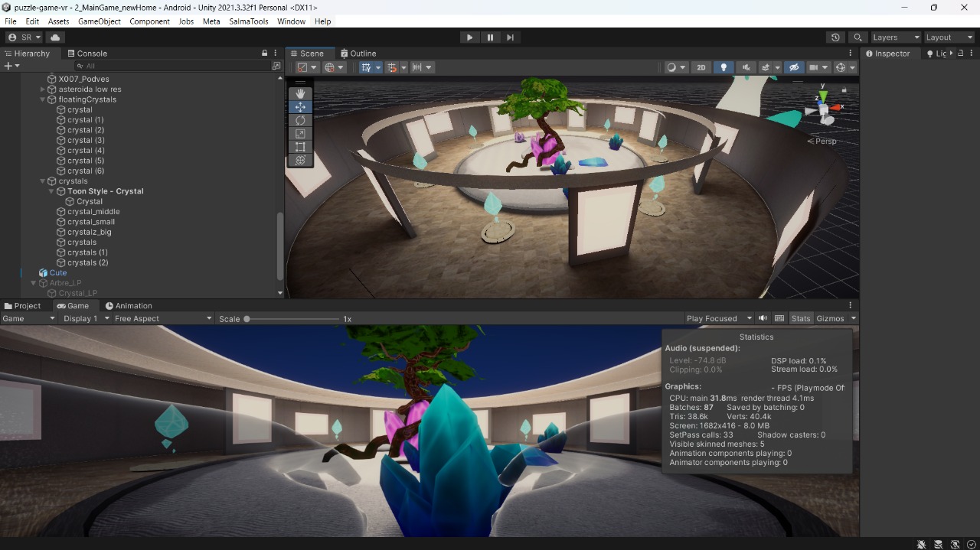The height and width of the screenshot is (550, 980).
Task: Open the GameObject menu
Action: pyautogui.click(x=100, y=21)
